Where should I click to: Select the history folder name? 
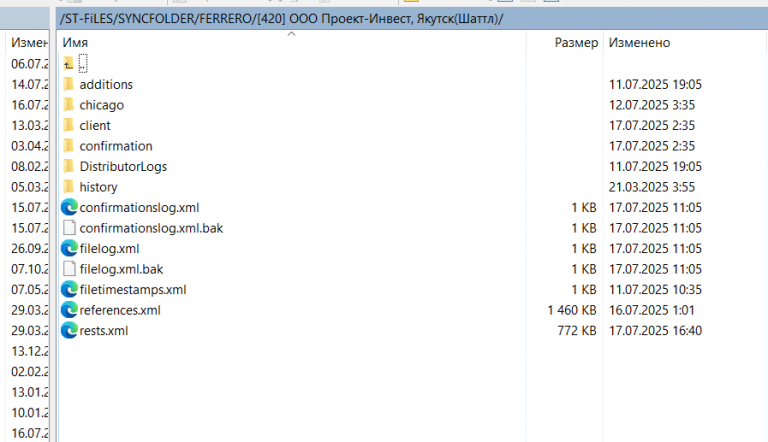pos(98,187)
